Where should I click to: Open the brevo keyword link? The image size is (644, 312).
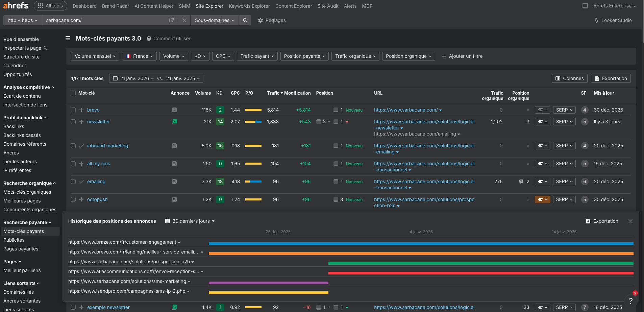[93, 110]
